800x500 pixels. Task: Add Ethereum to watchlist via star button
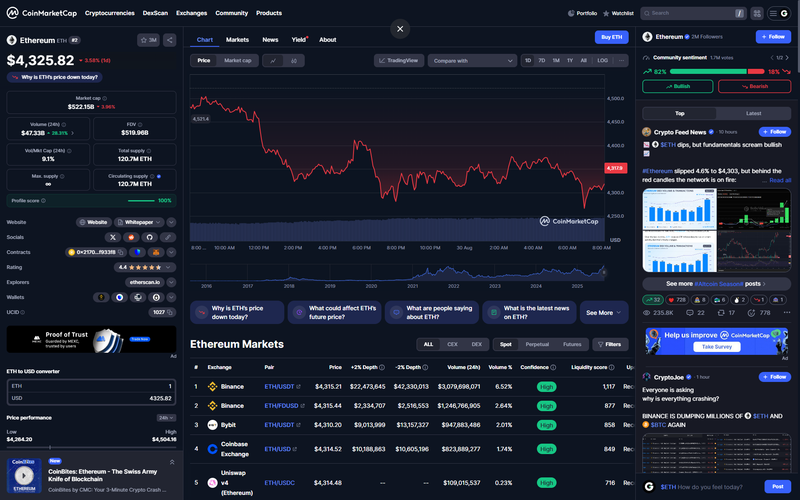coord(147,40)
